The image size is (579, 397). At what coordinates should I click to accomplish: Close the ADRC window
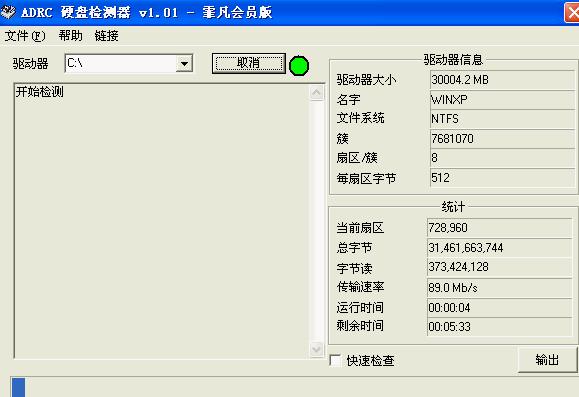572,13
